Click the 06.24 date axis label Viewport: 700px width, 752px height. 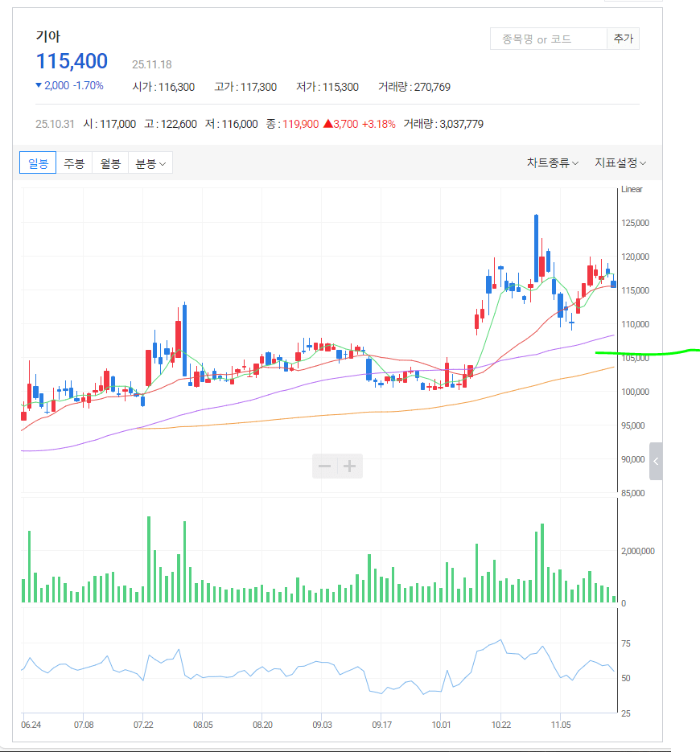click(x=31, y=725)
